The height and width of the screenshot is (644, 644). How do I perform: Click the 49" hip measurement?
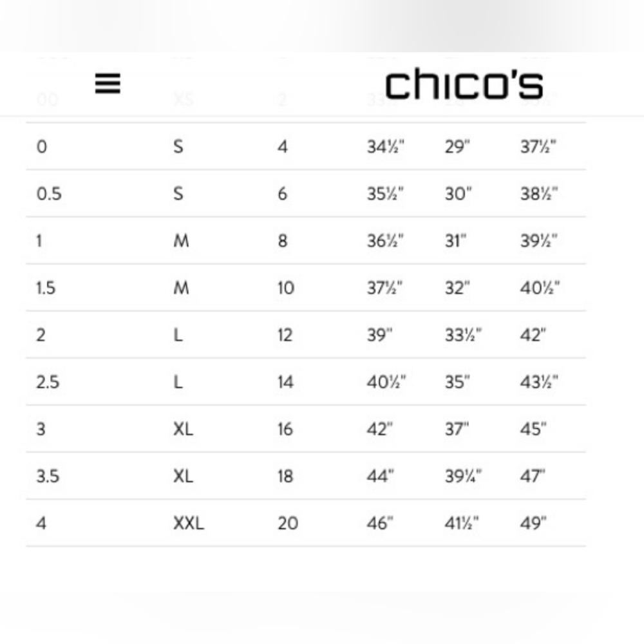pyautogui.click(x=533, y=523)
